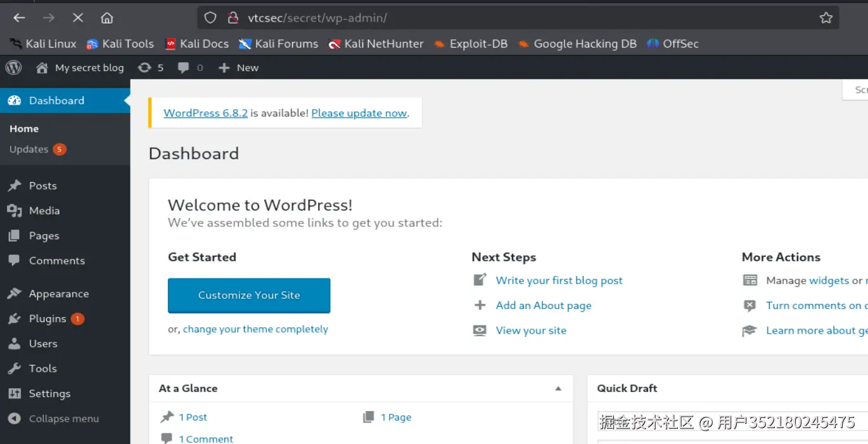Click Customize Your Site button
Viewport: 868px width, 444px height.
(x=249, y=296)
